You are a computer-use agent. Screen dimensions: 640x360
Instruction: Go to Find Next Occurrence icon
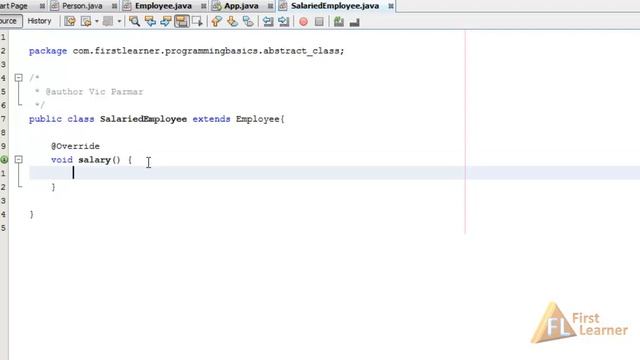point(165,21)
